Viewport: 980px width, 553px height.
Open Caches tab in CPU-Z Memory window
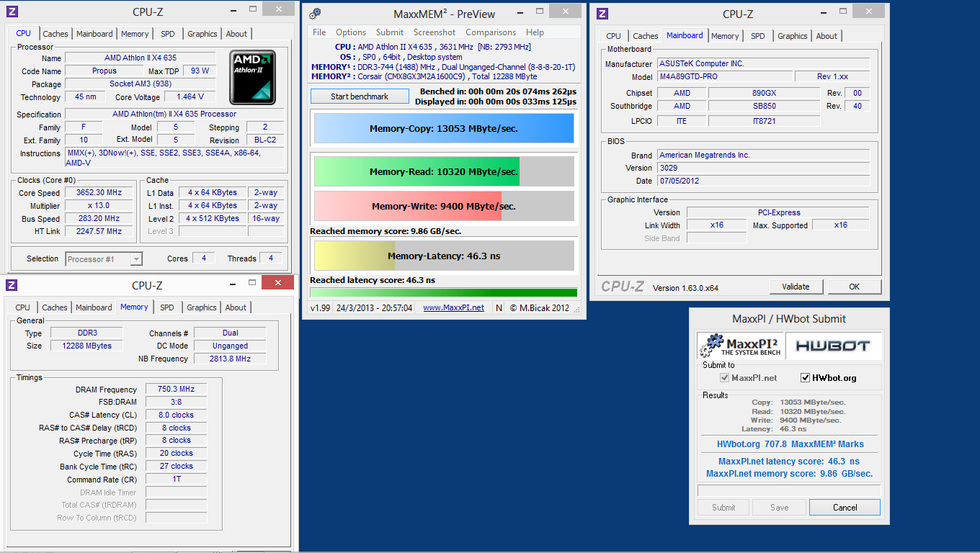tap(55, 307)
